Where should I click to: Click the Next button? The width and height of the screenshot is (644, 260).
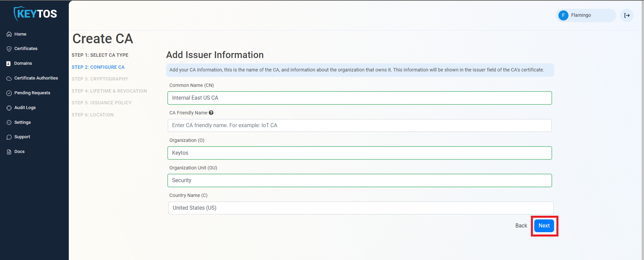click(544, 226)
